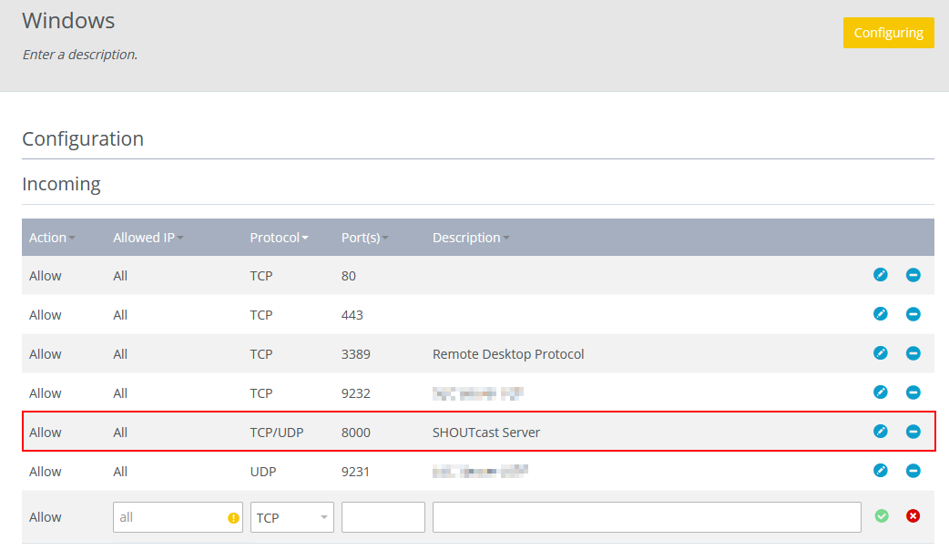Cancel new rule with red X
The height and width of the screenshot is (560, 949).
[913, 515]
